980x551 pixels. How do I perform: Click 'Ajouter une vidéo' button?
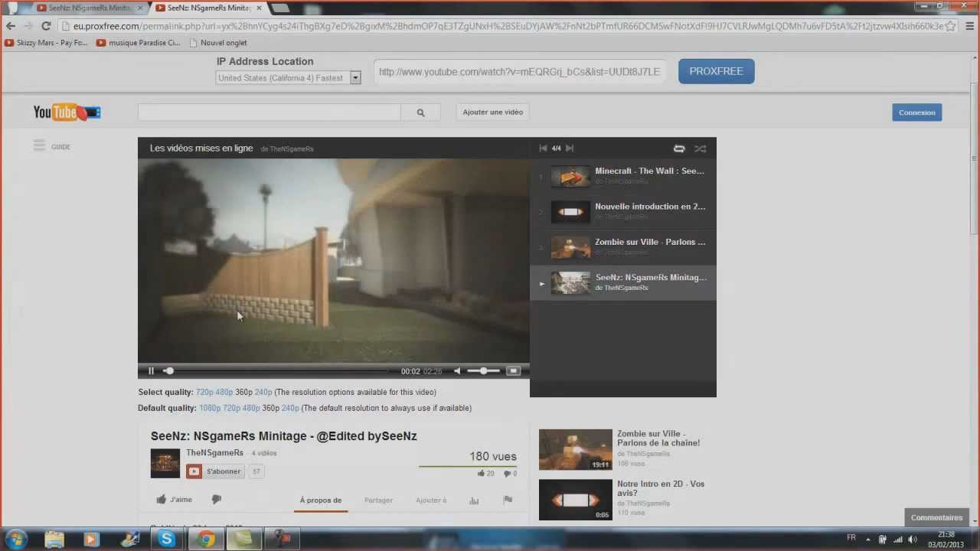tap(493, 112)
